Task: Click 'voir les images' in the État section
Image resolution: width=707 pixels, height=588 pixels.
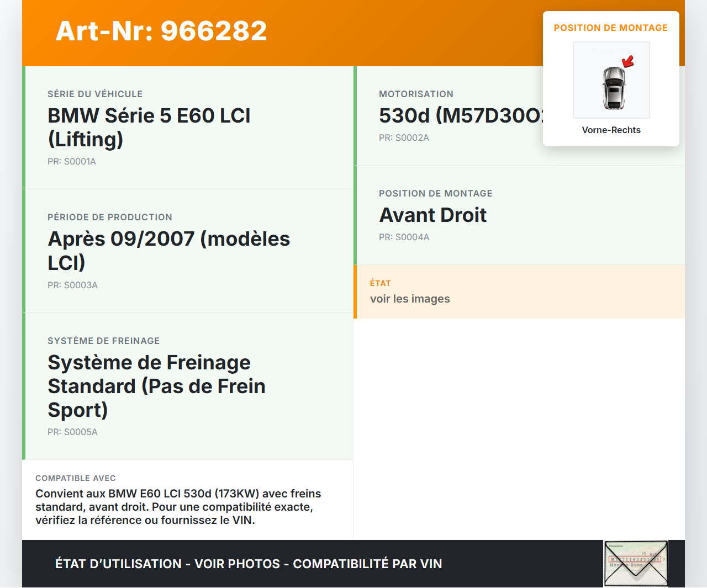Action: click(410, 299)
